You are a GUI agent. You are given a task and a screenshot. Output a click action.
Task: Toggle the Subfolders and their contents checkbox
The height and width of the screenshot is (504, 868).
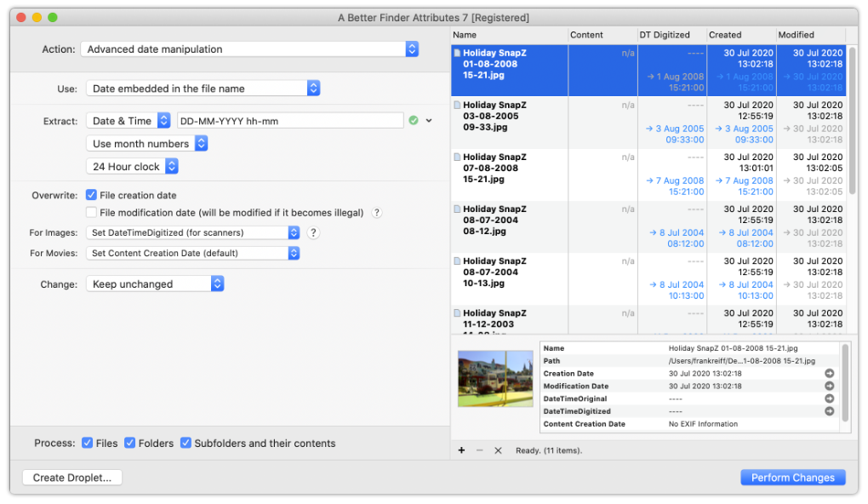[186, 443]
